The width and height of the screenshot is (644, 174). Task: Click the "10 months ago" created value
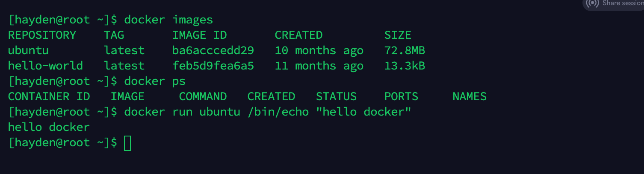pos(319,51)
